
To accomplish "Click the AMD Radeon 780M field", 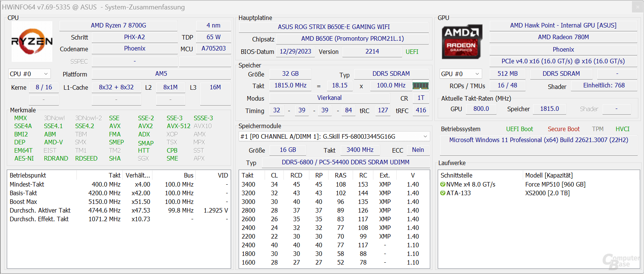I will pos(563,37).
